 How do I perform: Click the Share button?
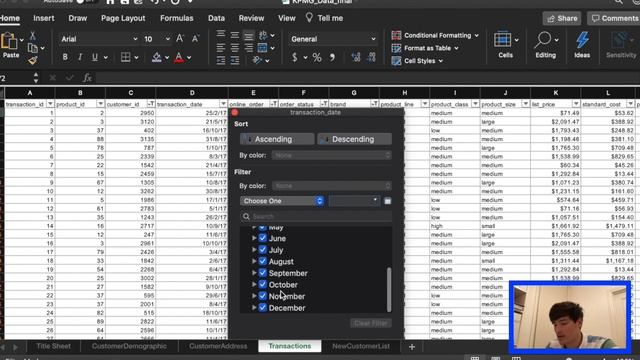point(562,18)
